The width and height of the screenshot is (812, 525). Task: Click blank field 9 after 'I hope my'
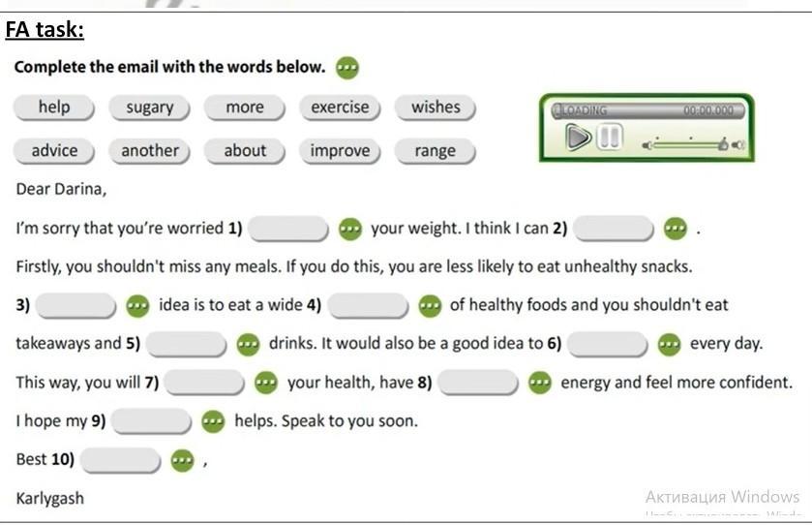click(x=151, y=420)
